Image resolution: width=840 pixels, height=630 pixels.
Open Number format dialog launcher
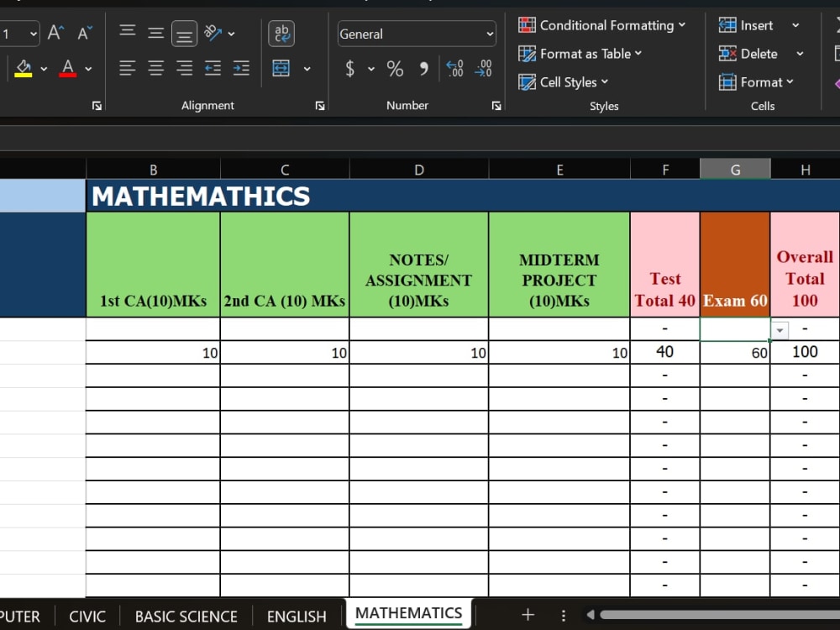(x=496, y=106)
